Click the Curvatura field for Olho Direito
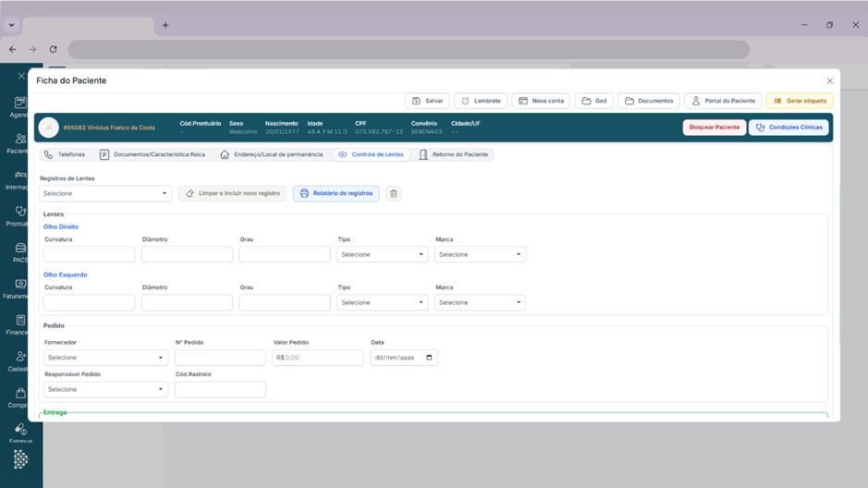Viewport: 868px width, 488px height. pyautogui.click(x=89, y=254)
